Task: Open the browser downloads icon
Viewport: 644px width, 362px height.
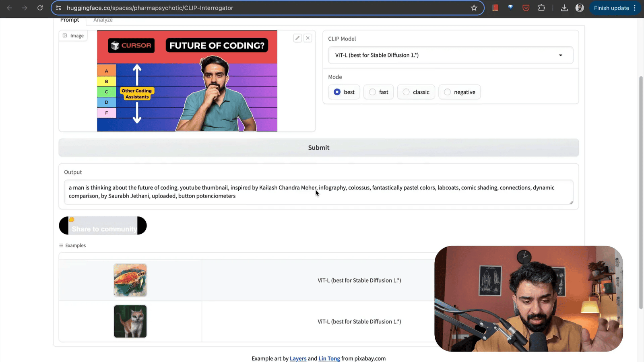Action: [564, 8]
